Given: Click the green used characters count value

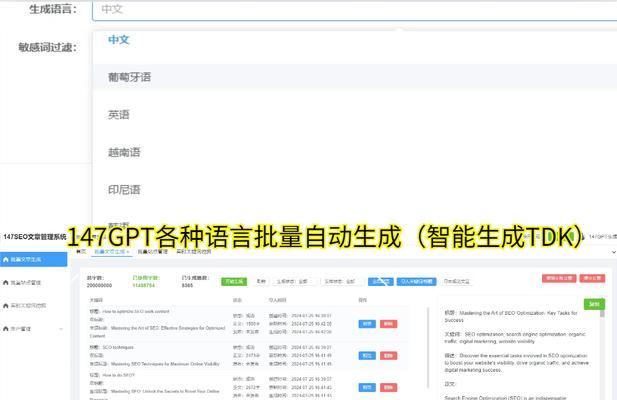Looking at the screenshot, I should pyautogui.click(x=143, y=286).
